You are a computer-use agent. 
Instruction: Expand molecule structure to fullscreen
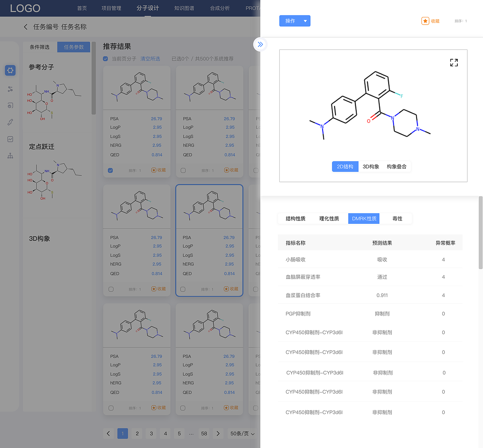(454, 63)
